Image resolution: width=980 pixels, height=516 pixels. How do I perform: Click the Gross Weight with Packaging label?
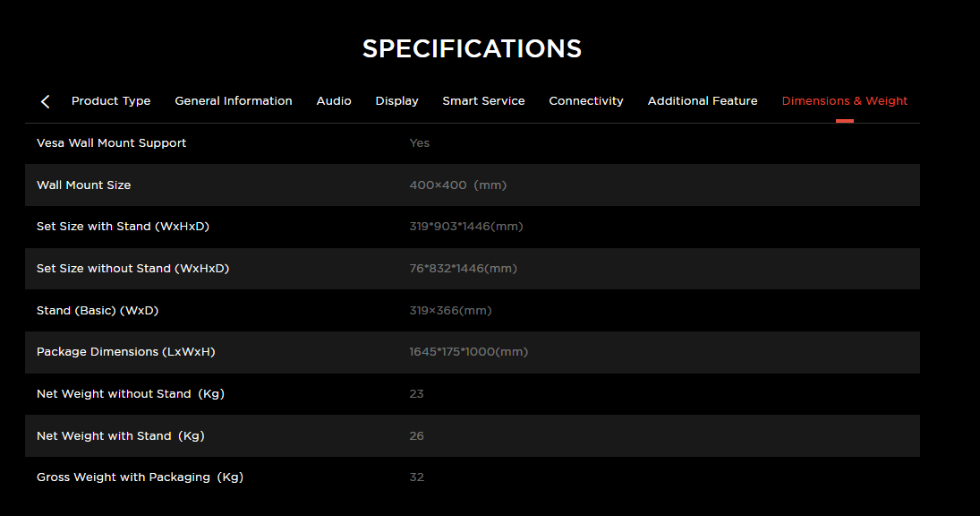pos(140,477)
